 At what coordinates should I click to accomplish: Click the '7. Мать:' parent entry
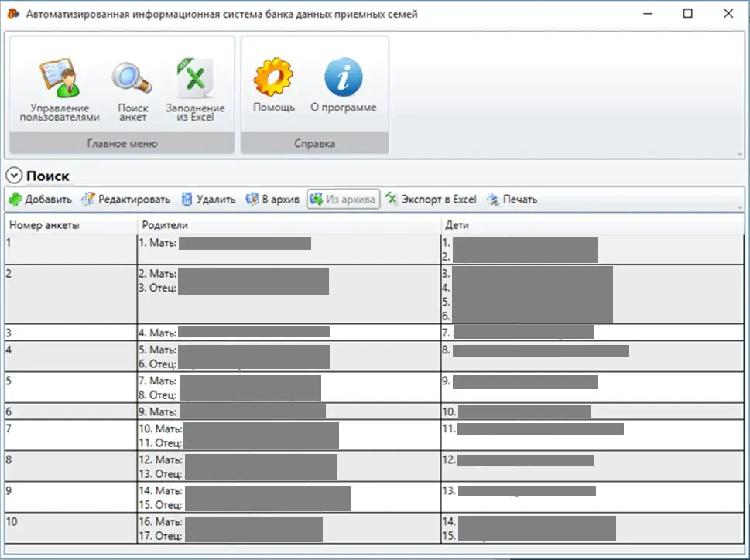(x=158, y=381)
